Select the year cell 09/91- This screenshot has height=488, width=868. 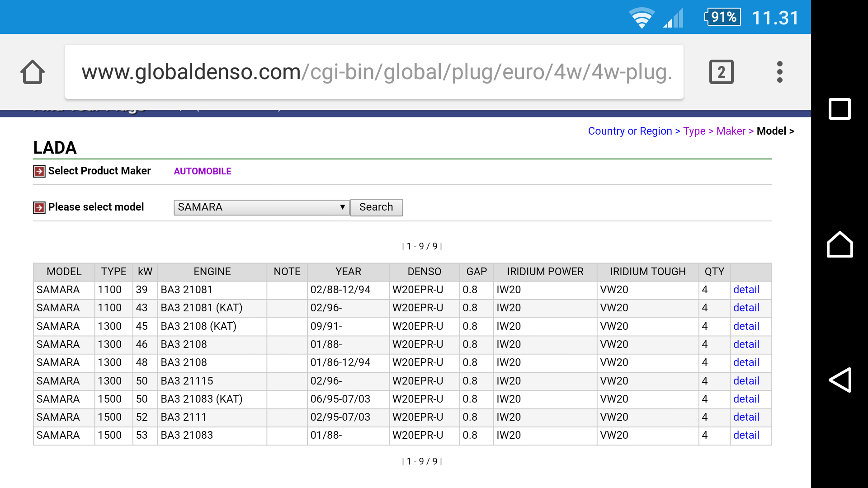[348, 326]
